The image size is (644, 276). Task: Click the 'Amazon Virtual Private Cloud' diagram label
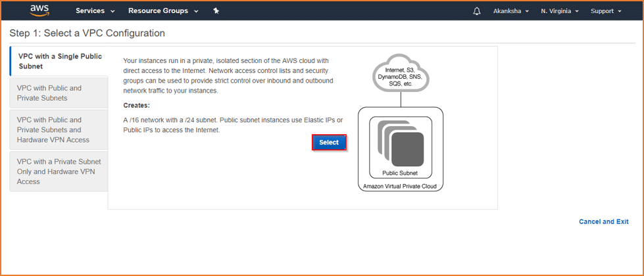coord(400,187)
